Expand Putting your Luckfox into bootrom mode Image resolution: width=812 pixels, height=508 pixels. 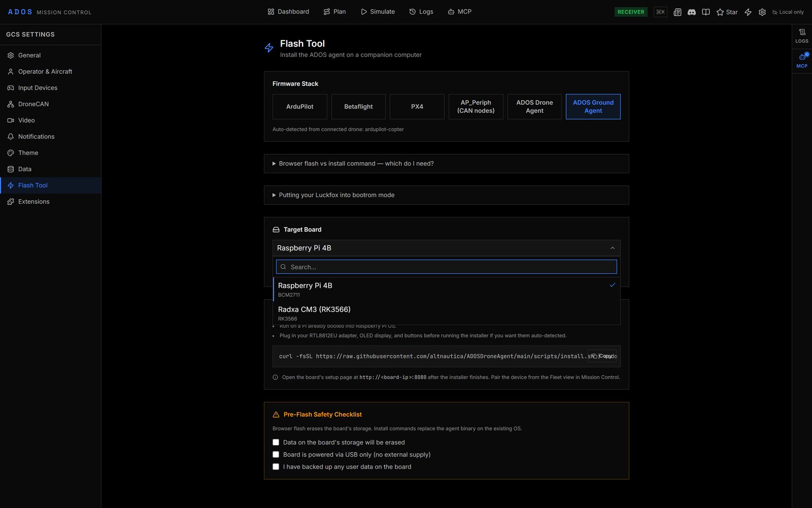[x=447, y=195]
